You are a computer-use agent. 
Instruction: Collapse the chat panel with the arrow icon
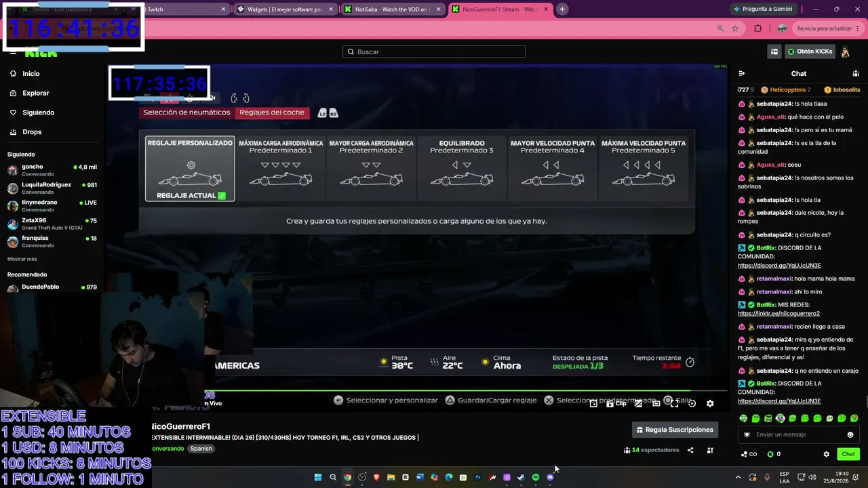point(742,74)
